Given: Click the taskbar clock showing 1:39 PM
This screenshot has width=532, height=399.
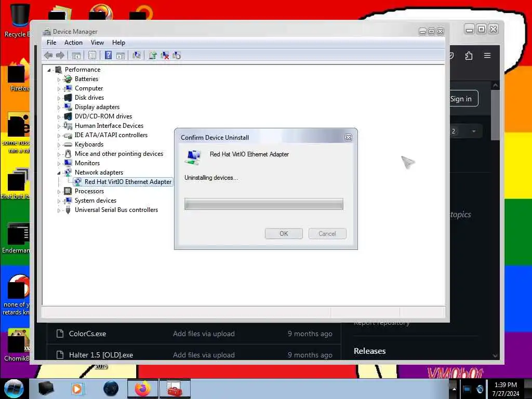Looking at the screenshot, I should [506, 389].
